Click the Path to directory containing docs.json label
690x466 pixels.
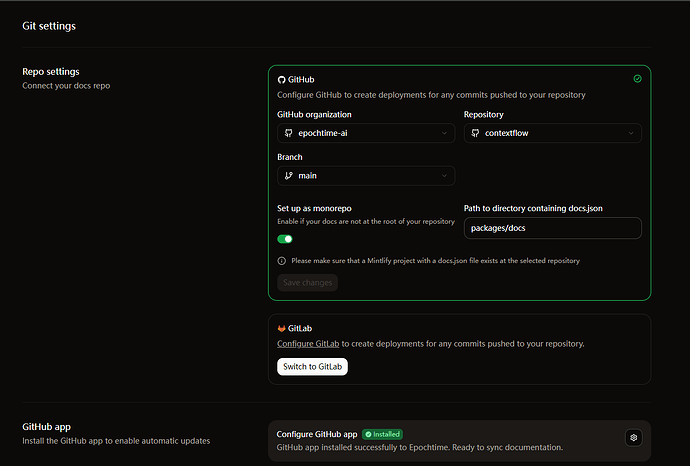pos(533,208)
